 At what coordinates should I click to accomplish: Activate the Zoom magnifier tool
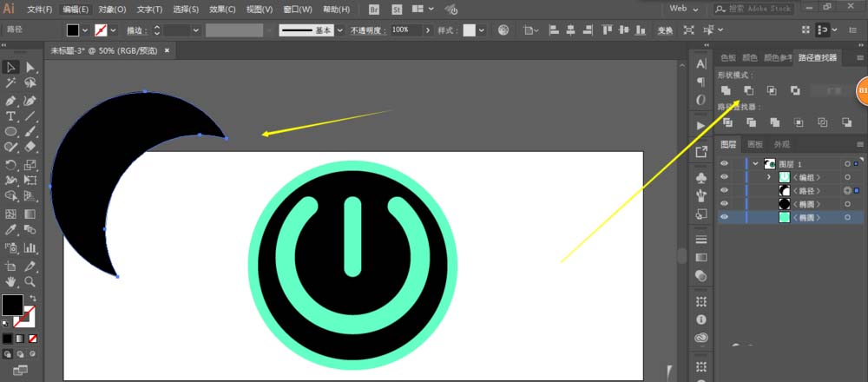coord(30,282)
